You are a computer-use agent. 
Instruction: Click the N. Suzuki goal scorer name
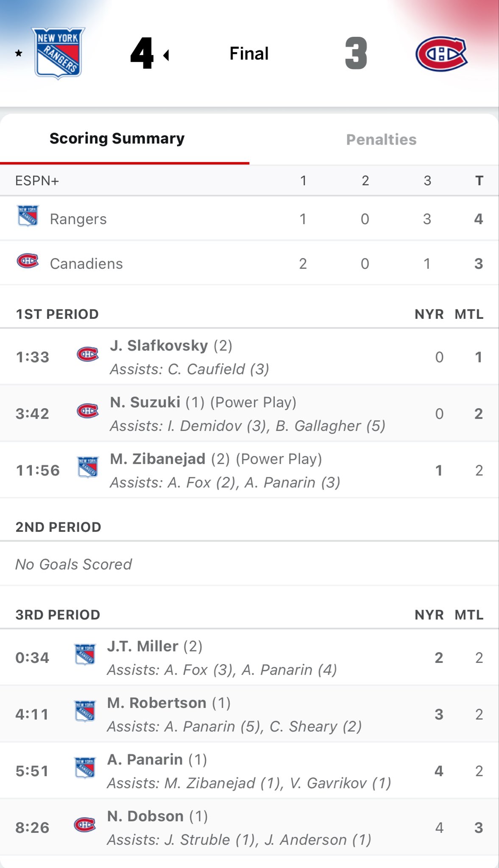pos(145,402)
